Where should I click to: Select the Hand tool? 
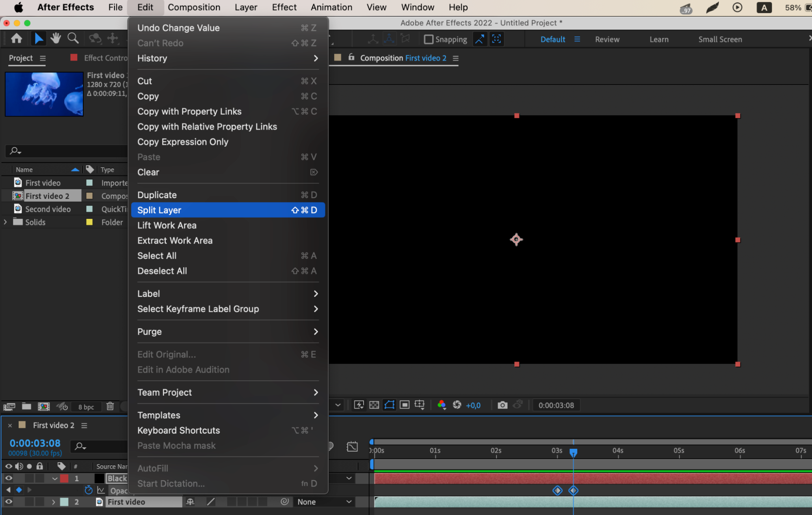[56, 39]
